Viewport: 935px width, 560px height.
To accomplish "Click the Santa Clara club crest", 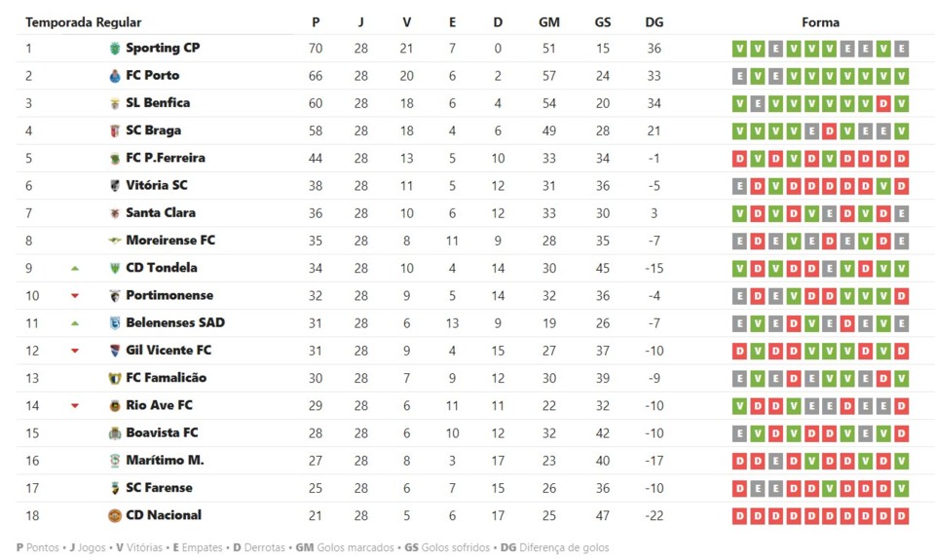I will coord(115,213).
